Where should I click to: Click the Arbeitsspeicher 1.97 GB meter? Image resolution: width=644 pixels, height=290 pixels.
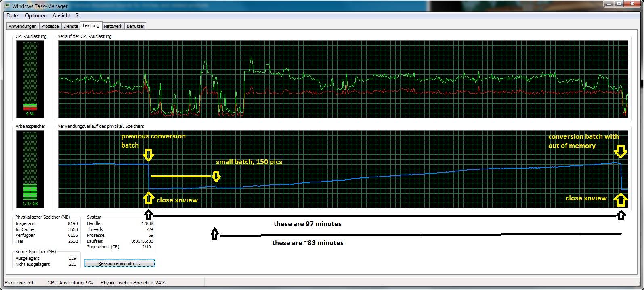pos(30,169)
